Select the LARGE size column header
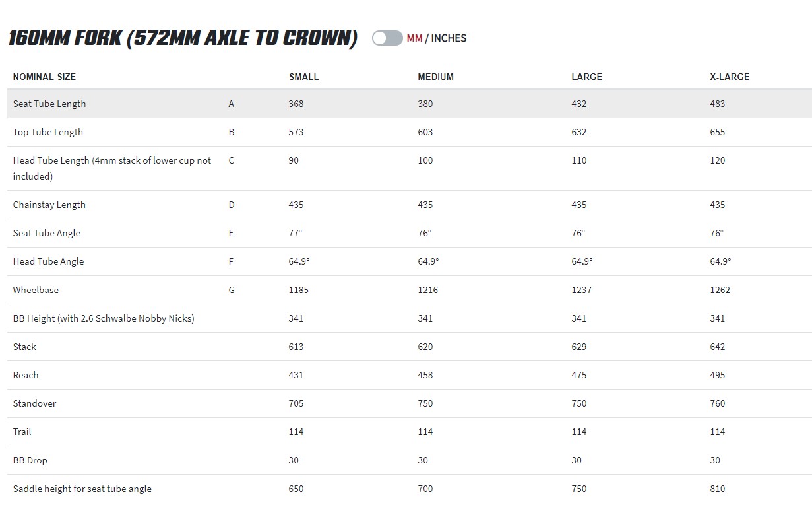The image size is (812, 513). tap(586, 77)
